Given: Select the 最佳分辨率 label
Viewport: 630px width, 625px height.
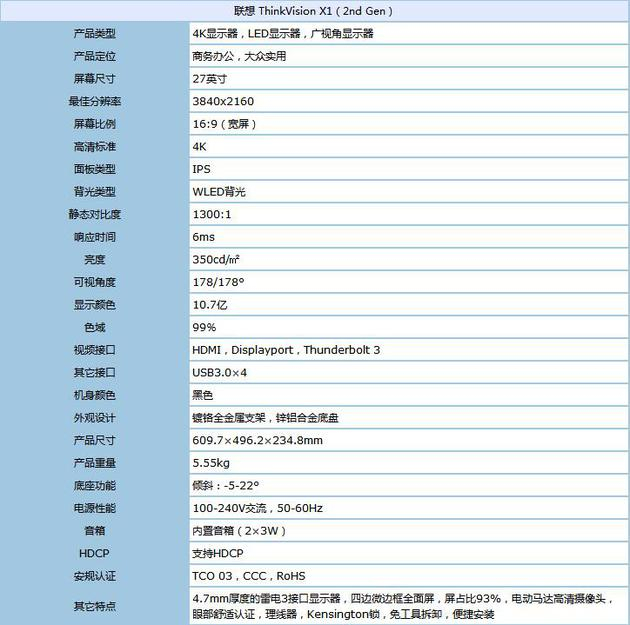Looking at the screenshot, I should pos(94,101).
